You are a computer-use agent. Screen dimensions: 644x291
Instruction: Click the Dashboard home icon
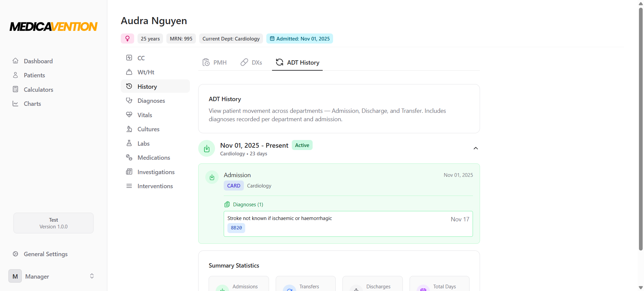[15, 61]
